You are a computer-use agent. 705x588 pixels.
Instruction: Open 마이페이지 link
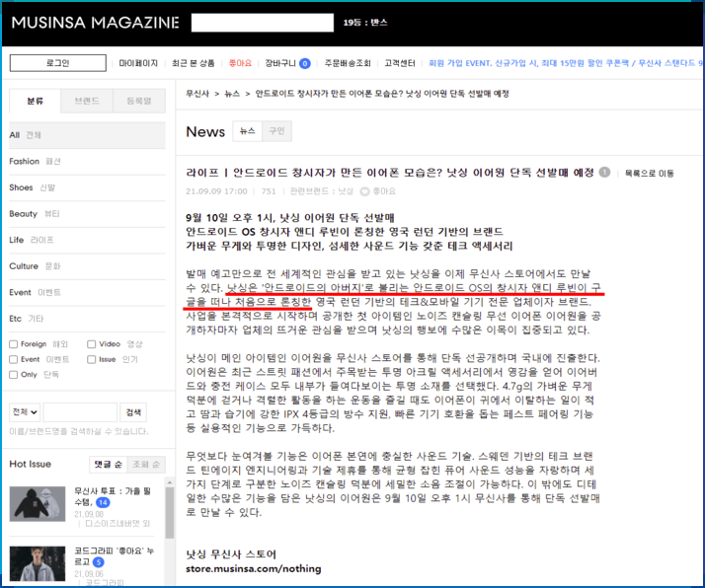pyautogui.click(x=138, y=63)
